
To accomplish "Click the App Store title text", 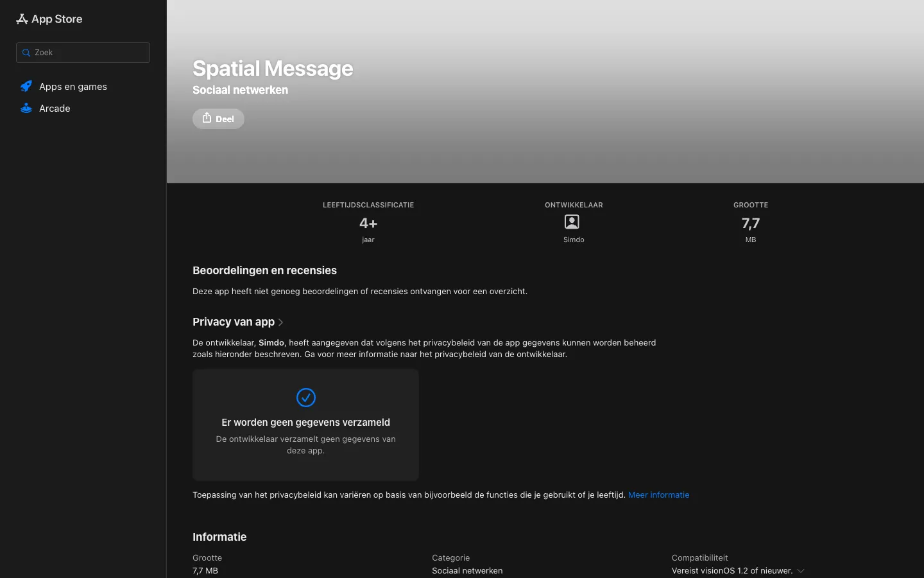I will (57, 19).
